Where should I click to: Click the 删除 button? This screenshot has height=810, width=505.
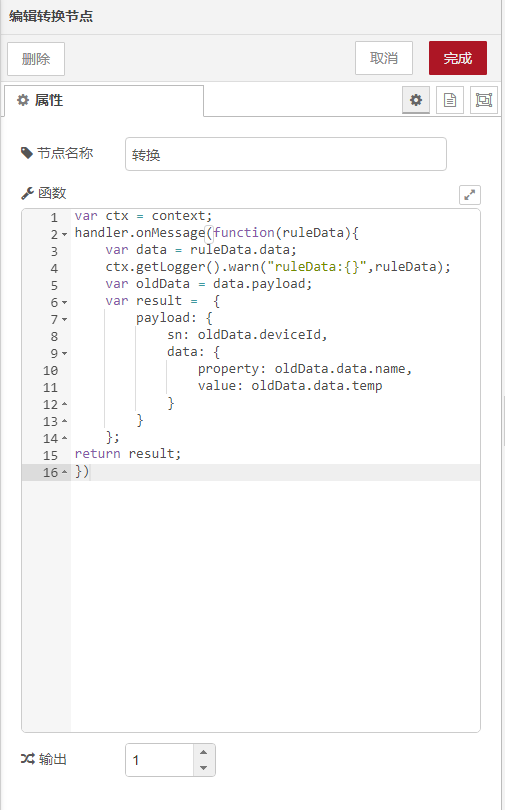point(36,59)
